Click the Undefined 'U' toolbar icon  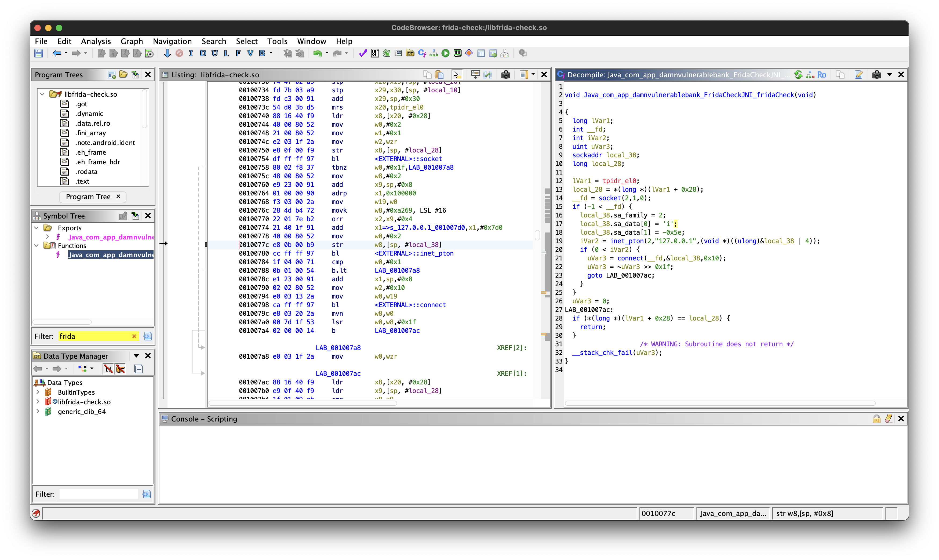(x=215, y=53)
